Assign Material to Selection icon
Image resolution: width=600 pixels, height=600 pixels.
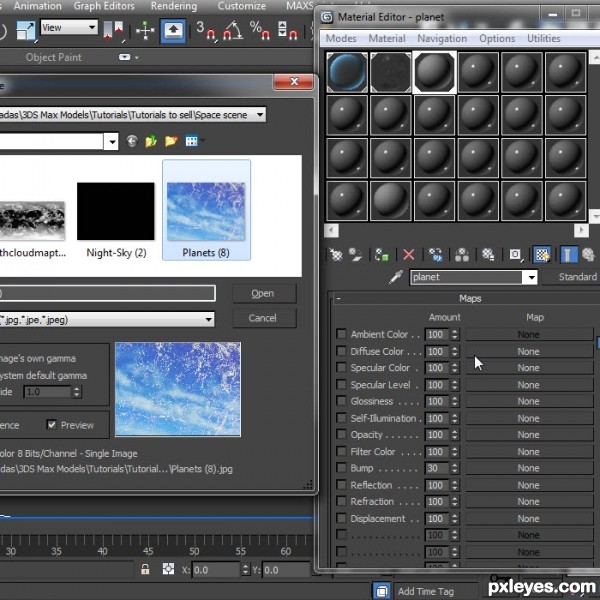[382, 254]
